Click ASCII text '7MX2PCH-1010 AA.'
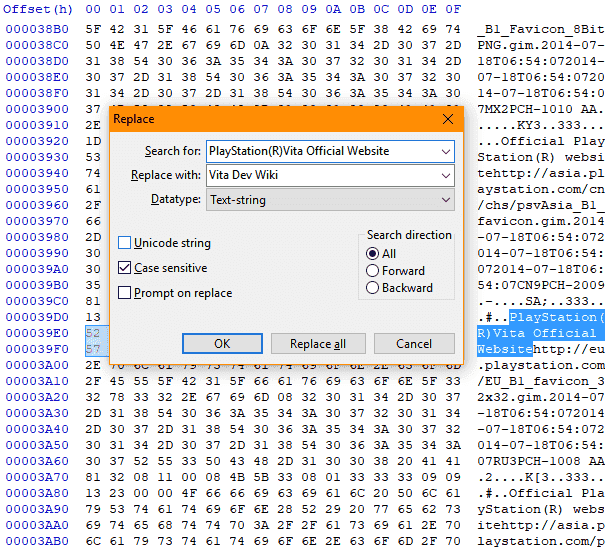Image resolution: width=615 pixels, height=552 pixels. (x=541, y=109)
